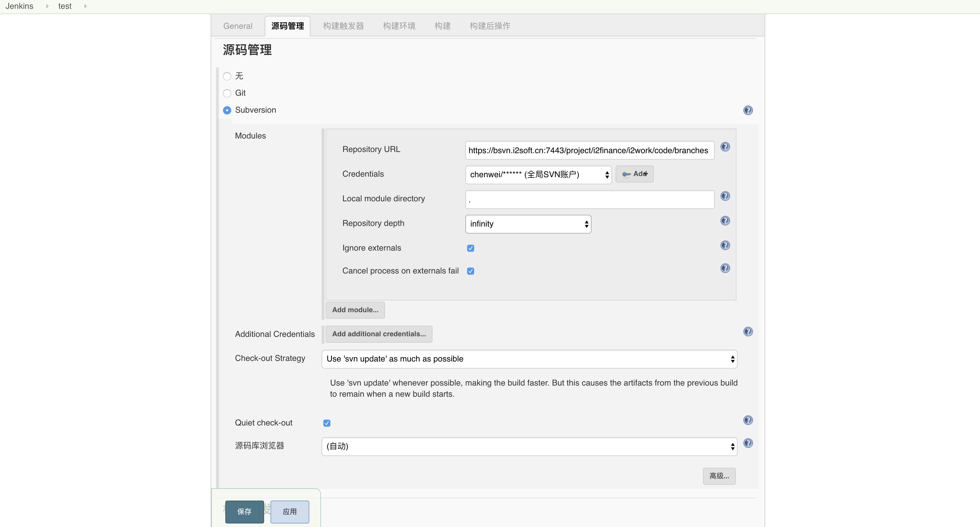Switch to the 源码管理 tab
The width and height of the screenshot is (980, 527).
pos(288,26)
